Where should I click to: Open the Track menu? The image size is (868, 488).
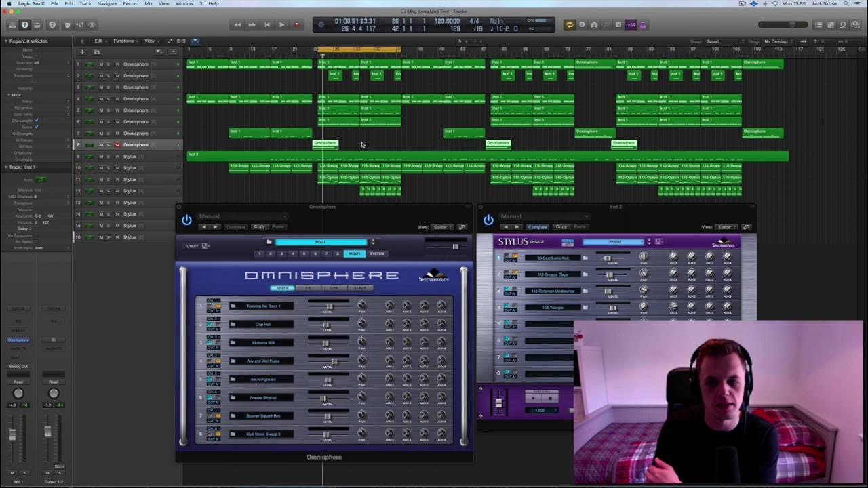click(85, 3)
